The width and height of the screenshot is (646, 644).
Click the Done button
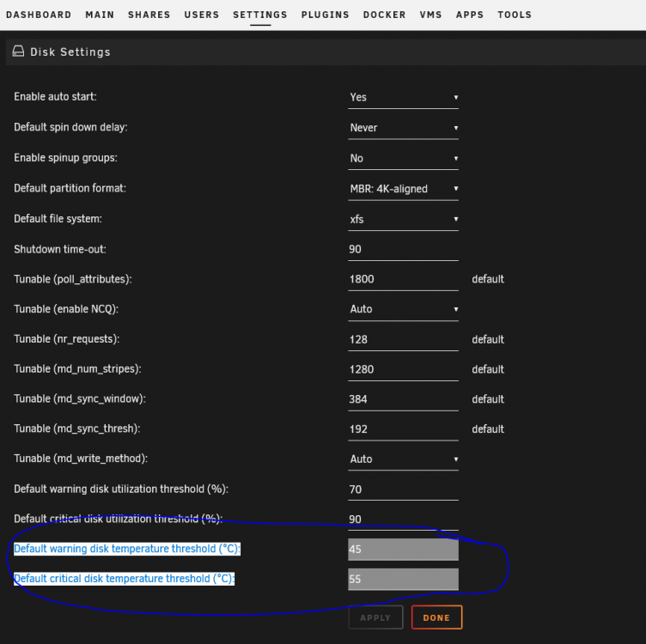(436, 617)
